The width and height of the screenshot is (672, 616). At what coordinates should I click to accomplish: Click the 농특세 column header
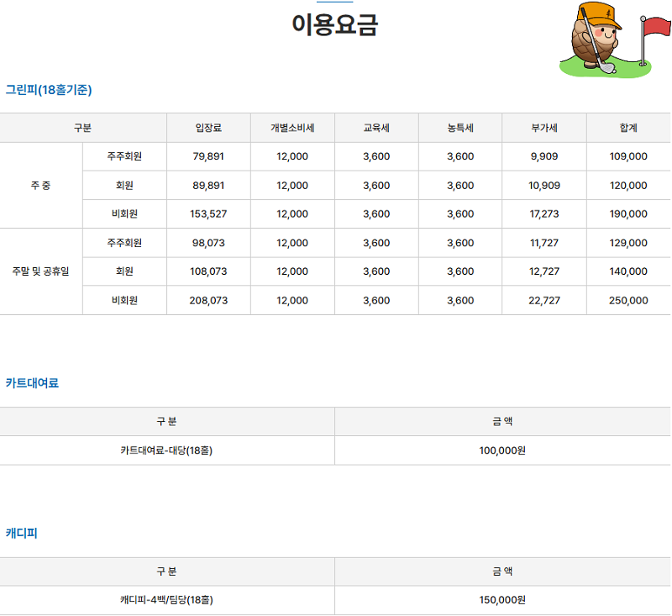click(460, 128)
